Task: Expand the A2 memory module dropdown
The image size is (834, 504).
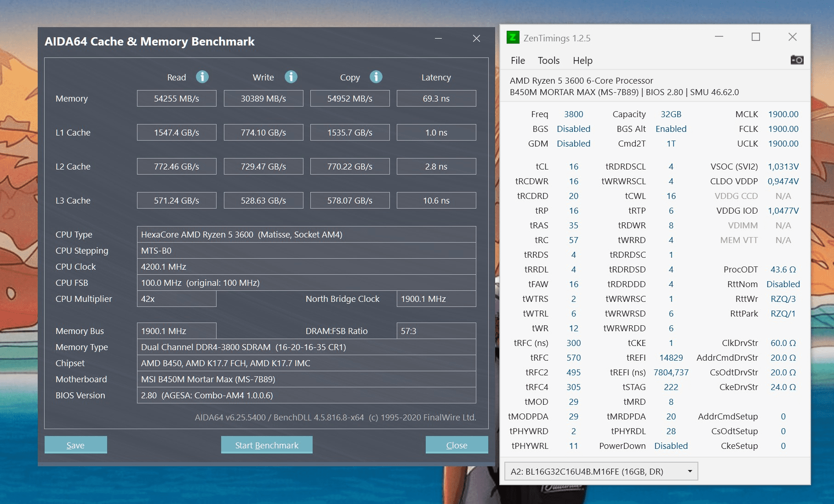Action: click(x=601, y=471)
